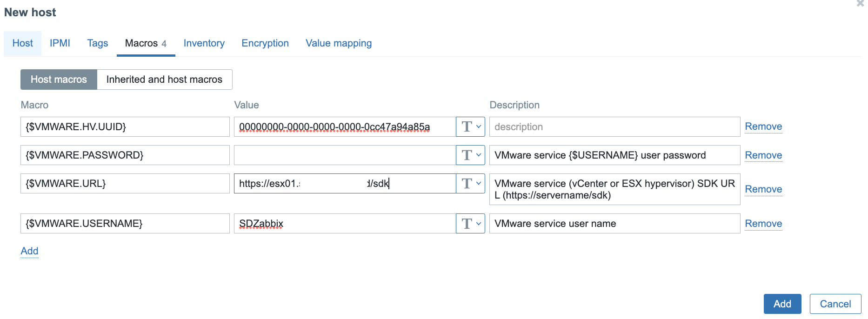Click the Add link to add a macro
868x319 pixels.
pyautogui.click(x=29, y=251)
